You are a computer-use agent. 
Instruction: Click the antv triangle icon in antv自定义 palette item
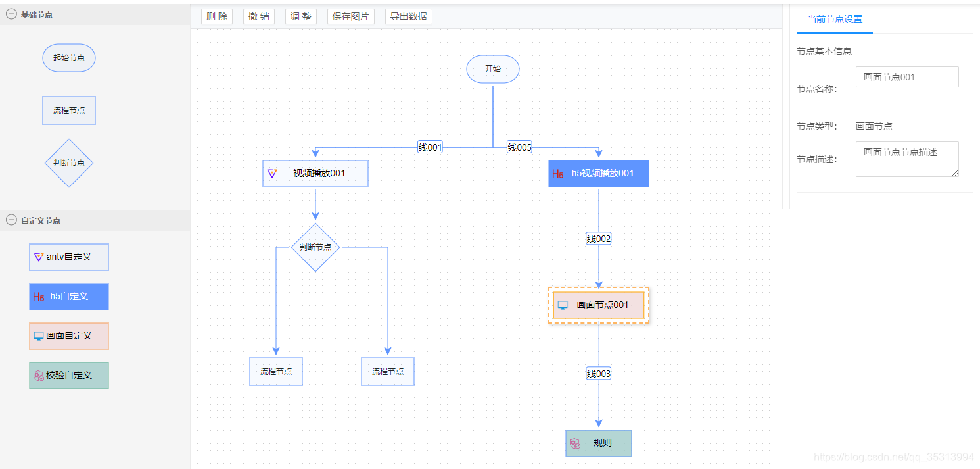pyautogui.click(x=39, y=257)
